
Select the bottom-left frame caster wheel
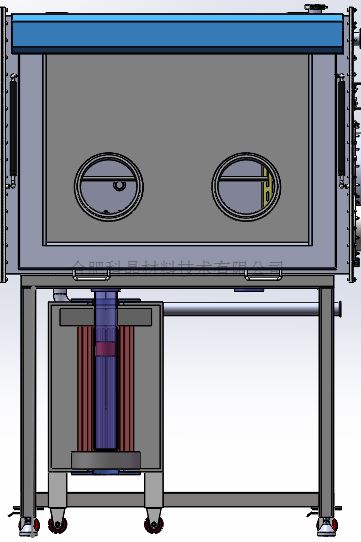29,526
